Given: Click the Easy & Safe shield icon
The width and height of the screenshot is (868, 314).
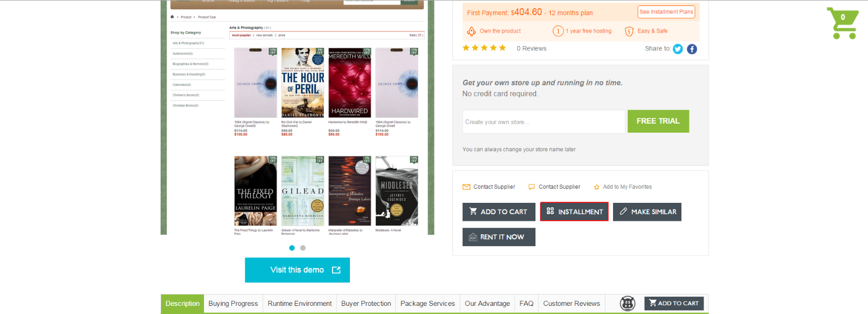Looking at the screenshot, I should point(629,31).
